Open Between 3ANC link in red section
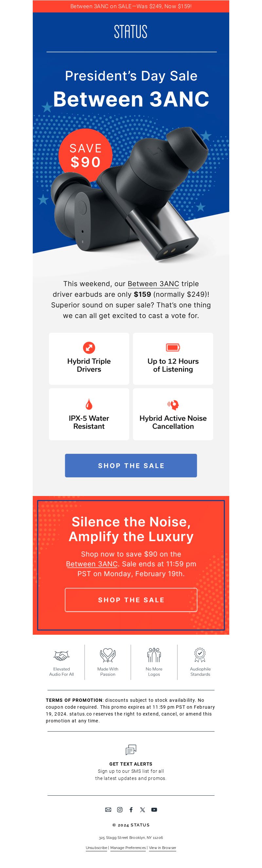Screen dimensions: 262x868 point(92,564)
